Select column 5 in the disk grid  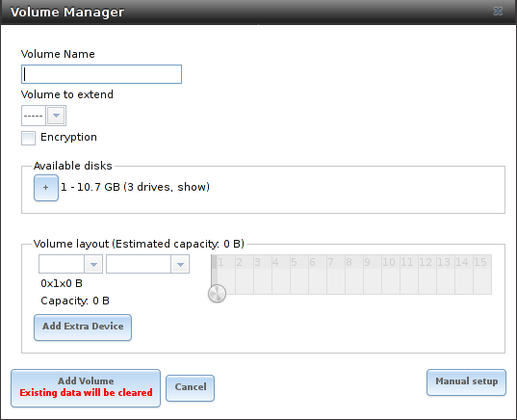pyautogui.click(x=299, y=275)
